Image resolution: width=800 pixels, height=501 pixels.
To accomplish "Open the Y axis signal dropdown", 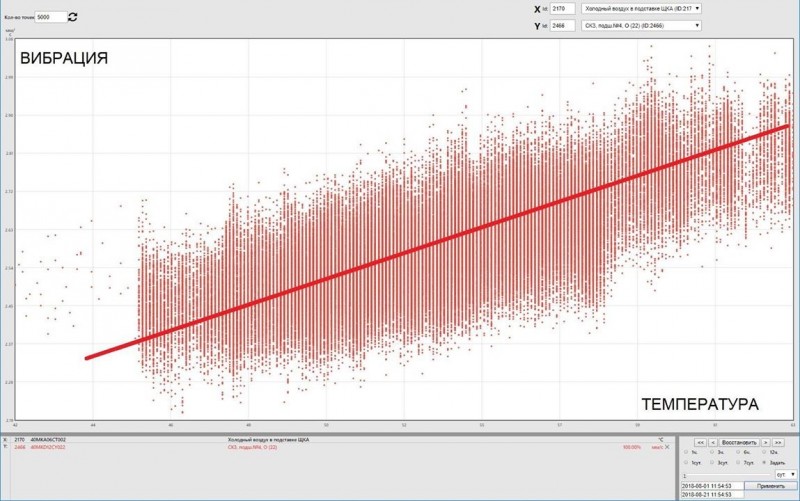I will (641, 26).
